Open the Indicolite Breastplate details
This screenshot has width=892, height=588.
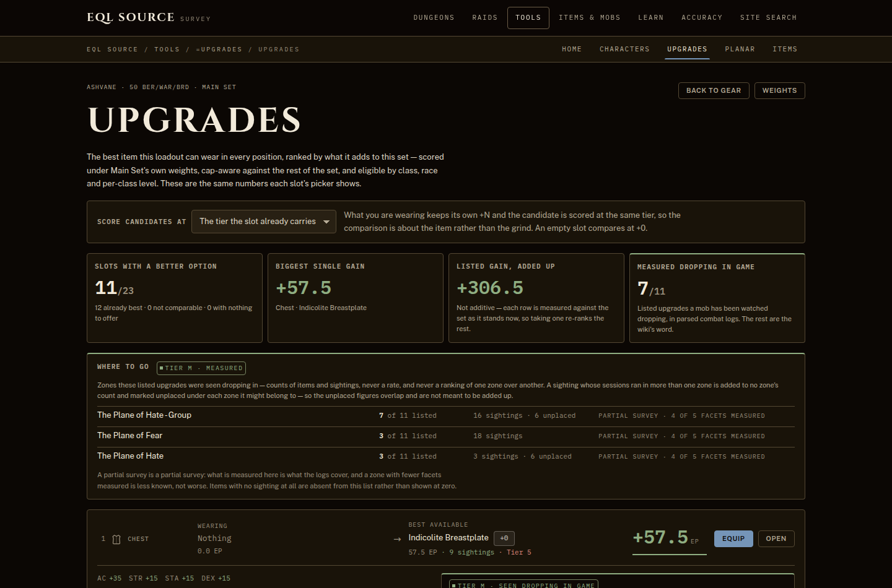pyautogui.click(x=776, y=538)
